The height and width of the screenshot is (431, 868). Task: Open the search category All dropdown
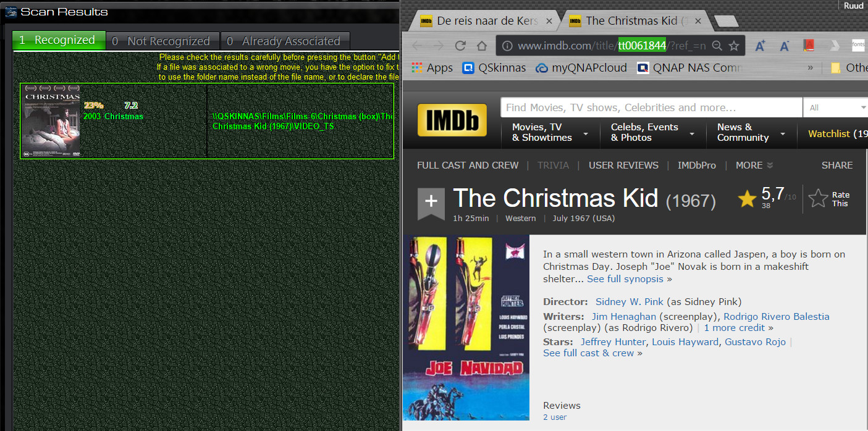[x=836, y=107]
